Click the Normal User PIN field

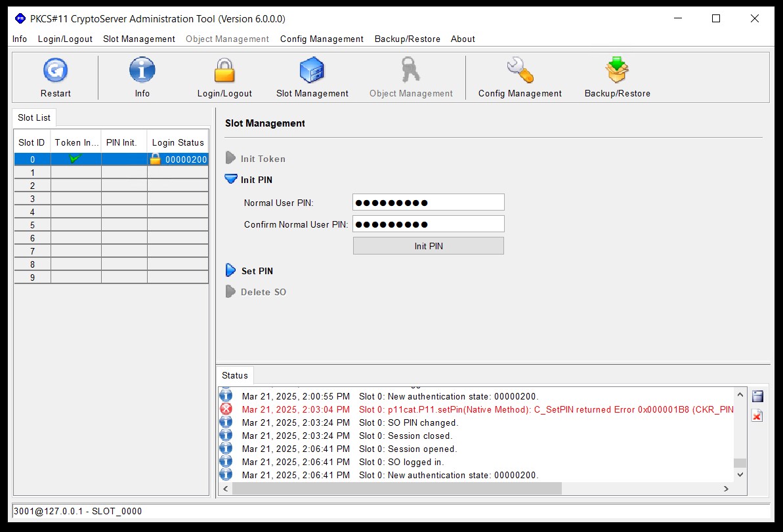point(429,203)
